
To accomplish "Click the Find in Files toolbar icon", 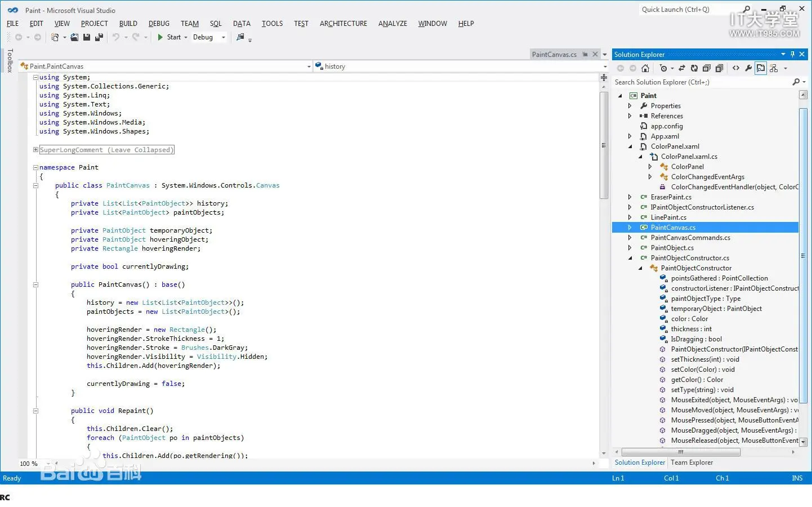I will [240, 37].
